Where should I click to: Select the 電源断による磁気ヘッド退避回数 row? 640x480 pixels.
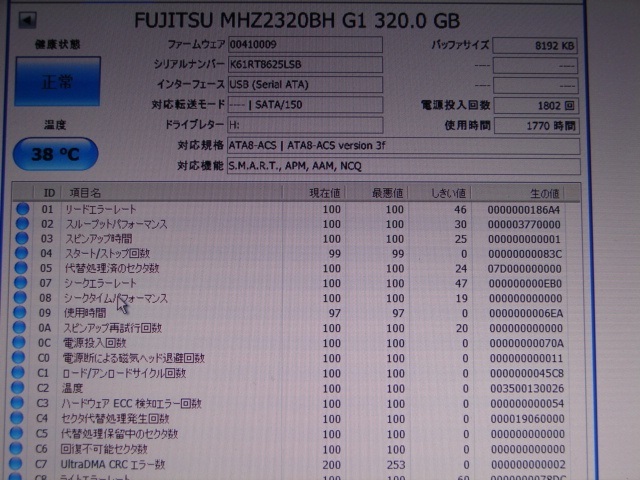point(296,358)
